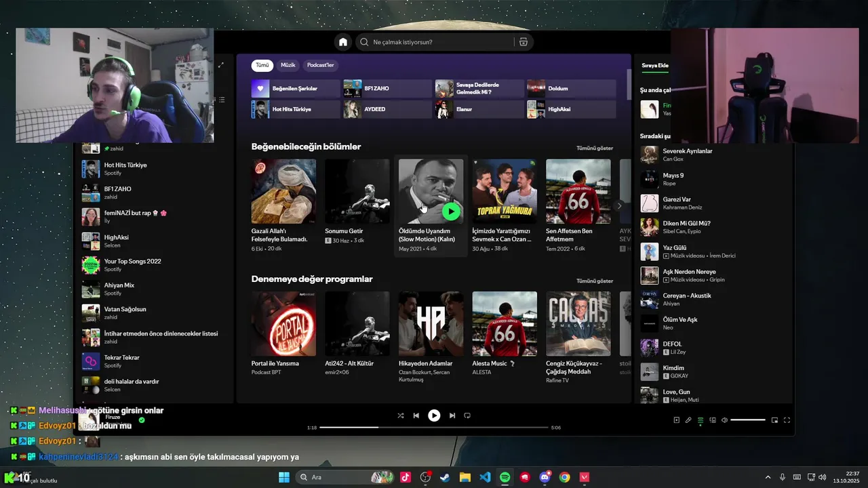Open Sen Affetsen Ben Affetmem cover
Viewport: 868px width, 488px height.
pos(578,191)
